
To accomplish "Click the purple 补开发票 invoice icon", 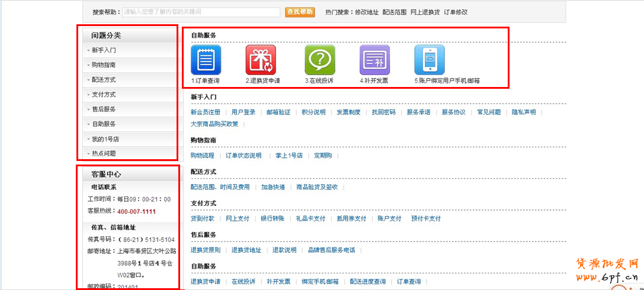I will tap(374, 60).
